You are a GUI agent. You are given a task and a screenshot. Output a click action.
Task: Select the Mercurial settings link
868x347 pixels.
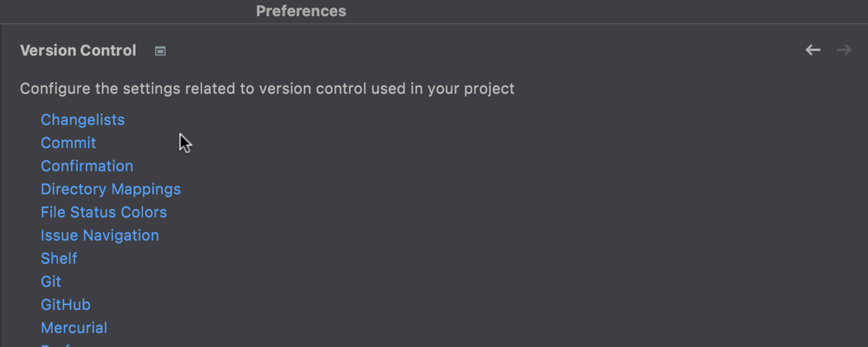click(x=74, y=328)
